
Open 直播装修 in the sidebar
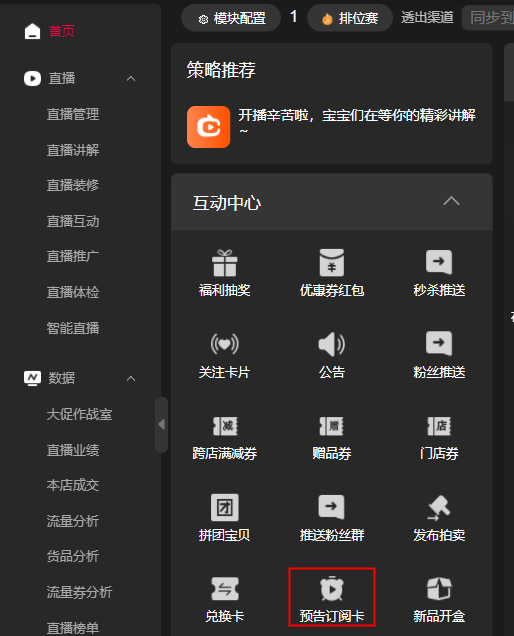click(x=73, y=185)
